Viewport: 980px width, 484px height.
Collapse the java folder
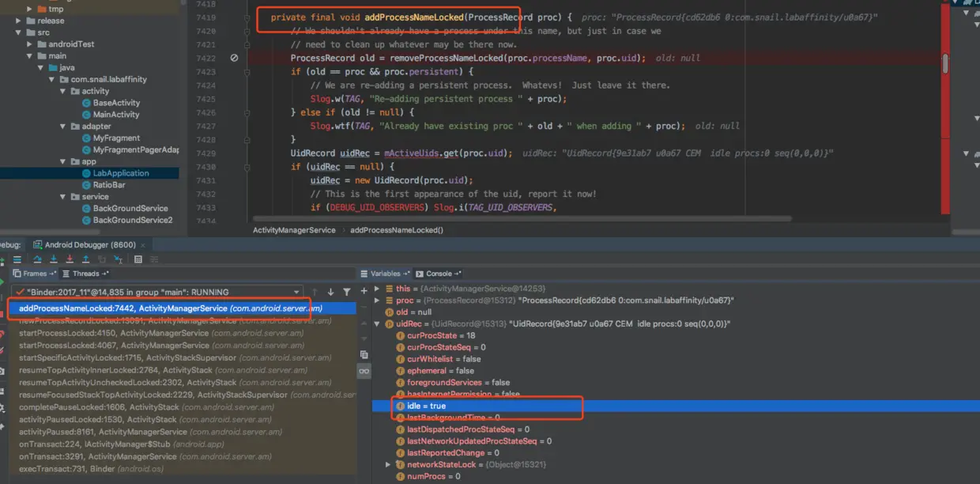click(41, 67)
